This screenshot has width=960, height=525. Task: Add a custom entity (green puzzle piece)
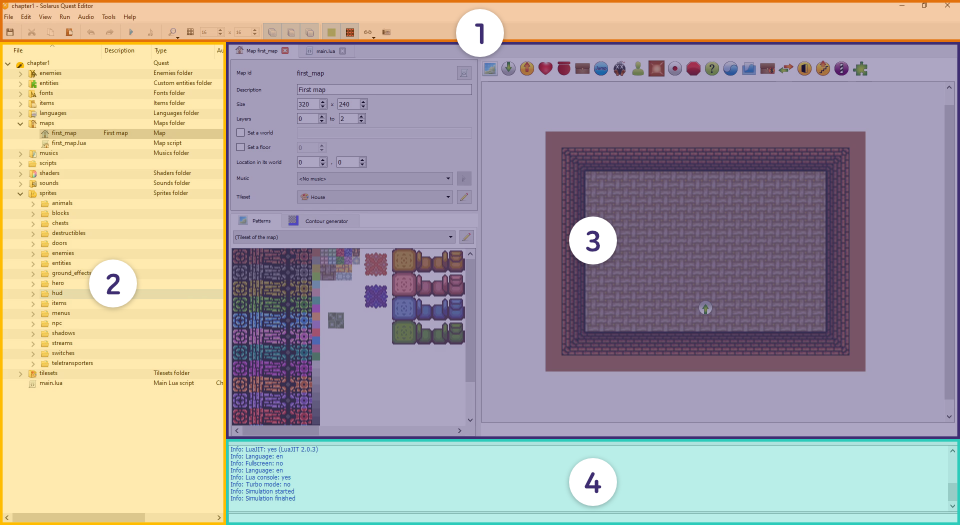pyautogui.click(x=860, y=69)
